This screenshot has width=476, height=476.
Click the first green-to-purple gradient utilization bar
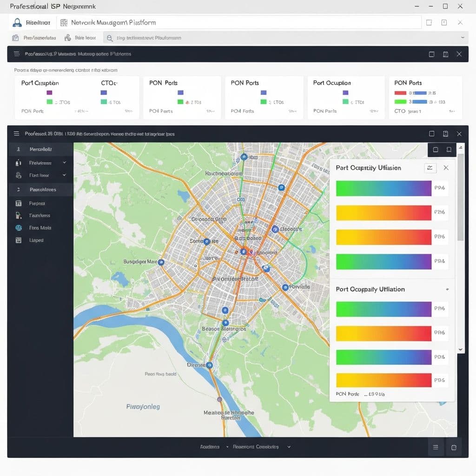point(383,188)
